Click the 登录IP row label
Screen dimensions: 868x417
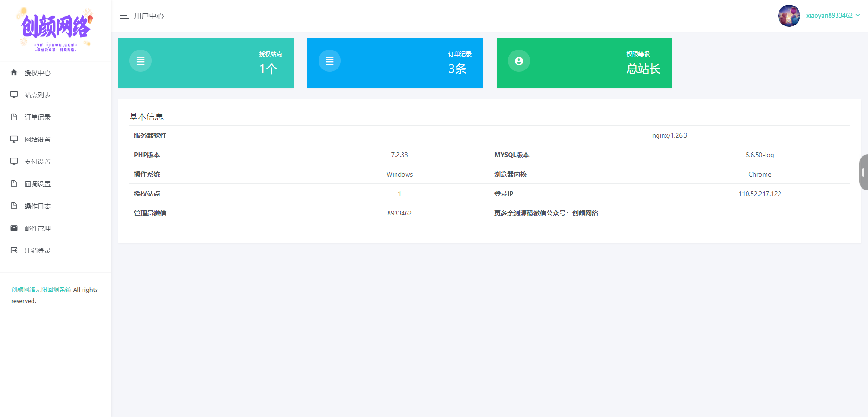pyautogui.click(x=504, y=194)
